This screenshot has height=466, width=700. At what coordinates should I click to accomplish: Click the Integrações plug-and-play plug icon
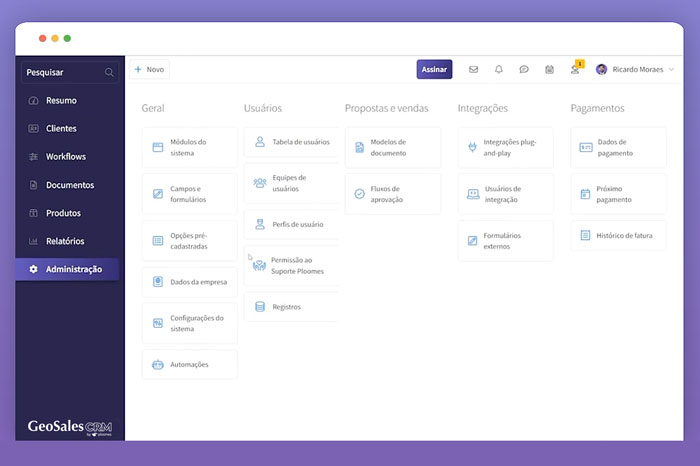pos(472,147)
